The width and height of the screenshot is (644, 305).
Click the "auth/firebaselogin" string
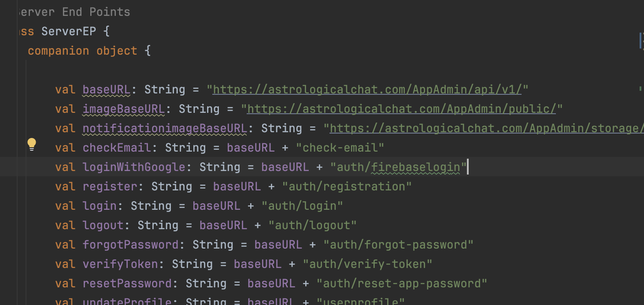click(x=398, y=167)
